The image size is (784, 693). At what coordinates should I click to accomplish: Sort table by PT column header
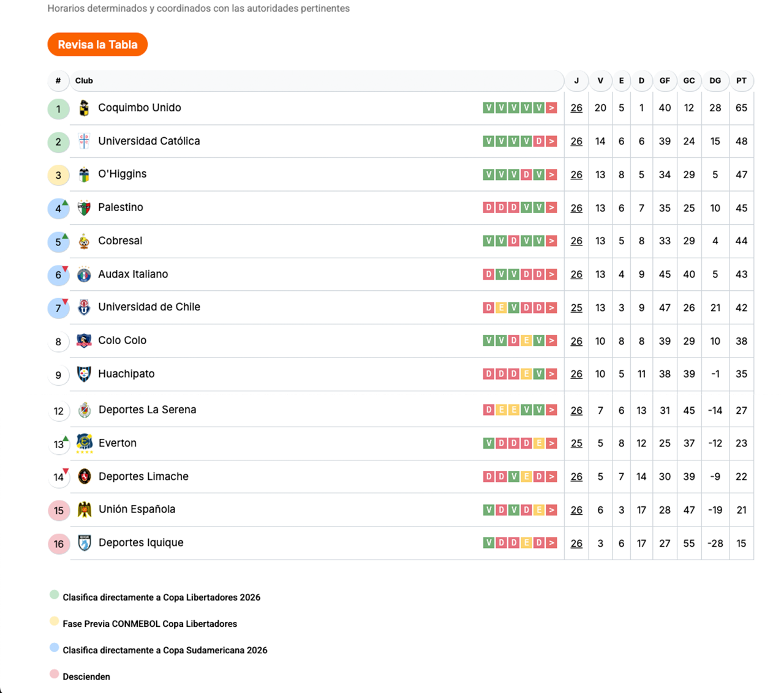741,81
